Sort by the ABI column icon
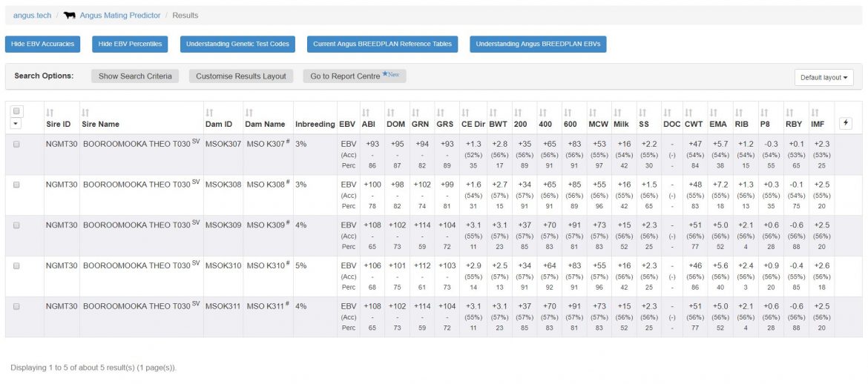 (365, 113)
